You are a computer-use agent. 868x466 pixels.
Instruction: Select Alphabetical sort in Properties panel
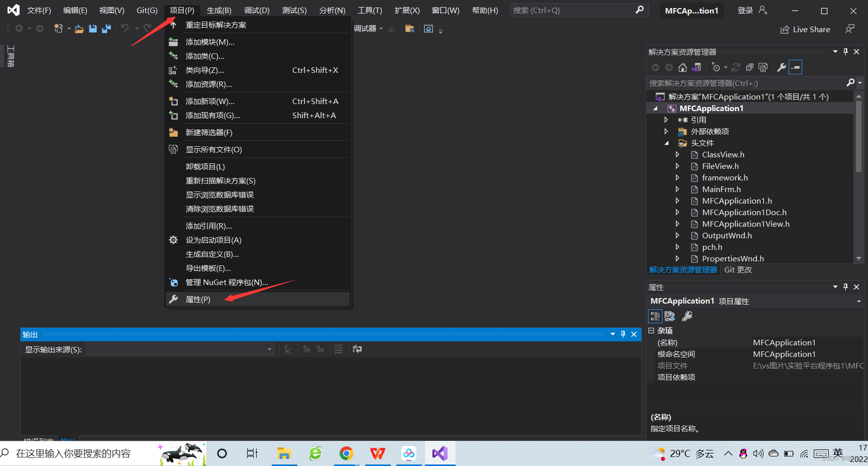coord(670,316)
